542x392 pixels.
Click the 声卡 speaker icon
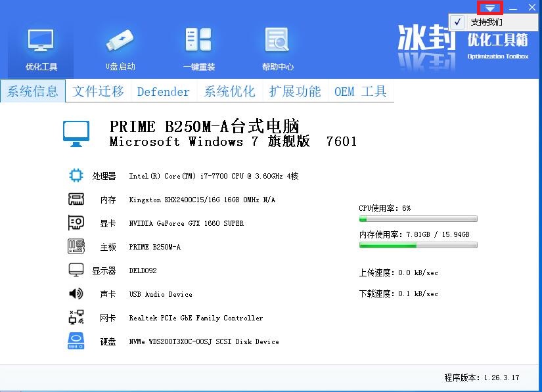[x=76, y=294]
